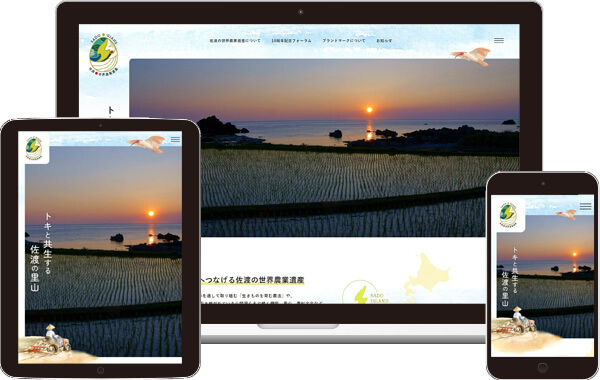The width and height of the screenshot is (600, 380).
Task: Tap the logo badge on the tablet site
Action: click(34, 148)
